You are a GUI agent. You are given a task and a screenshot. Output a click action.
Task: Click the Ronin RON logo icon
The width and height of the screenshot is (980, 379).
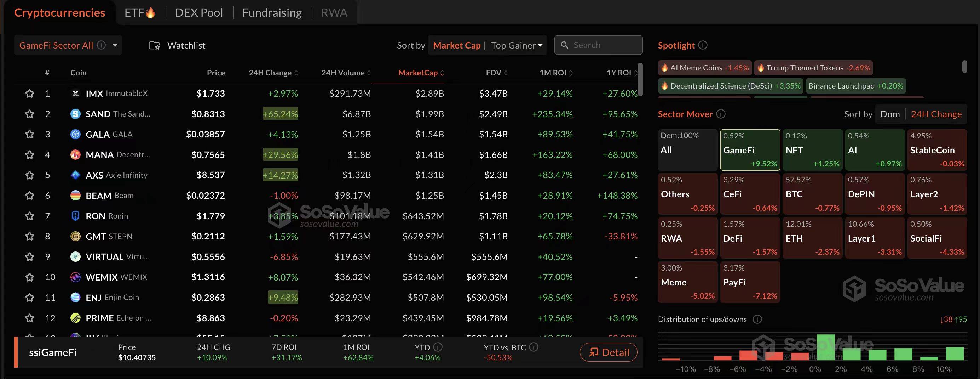click(x=75, y=216)
